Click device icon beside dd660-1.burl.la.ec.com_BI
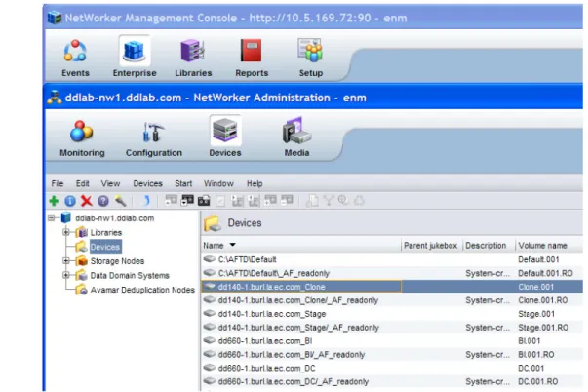 [210, 340]
